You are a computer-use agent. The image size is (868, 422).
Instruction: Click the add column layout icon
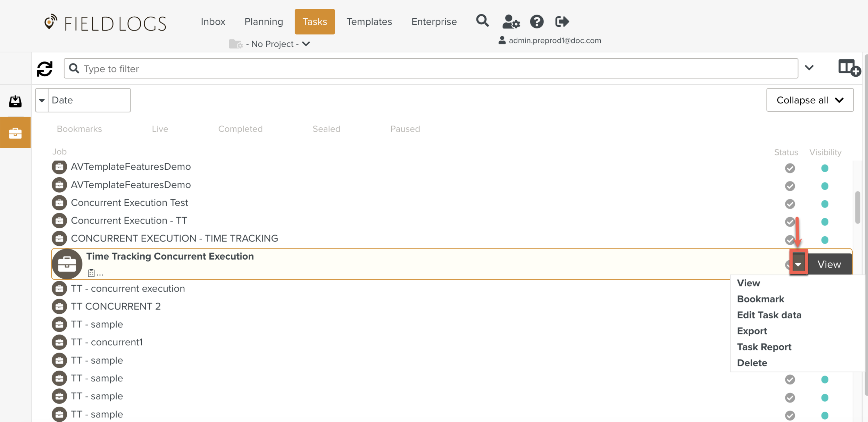(849, 67)
